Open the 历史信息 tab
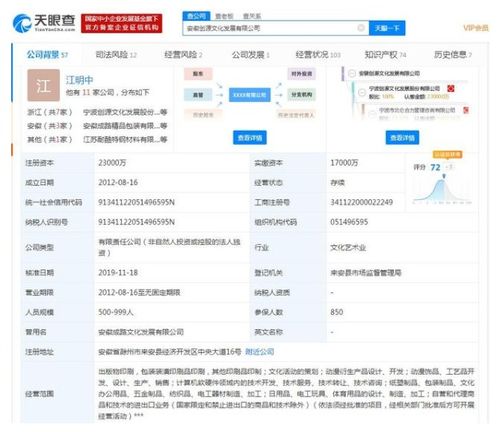The height and width of the screenshot is (432, 500). [x=453, y=55]
